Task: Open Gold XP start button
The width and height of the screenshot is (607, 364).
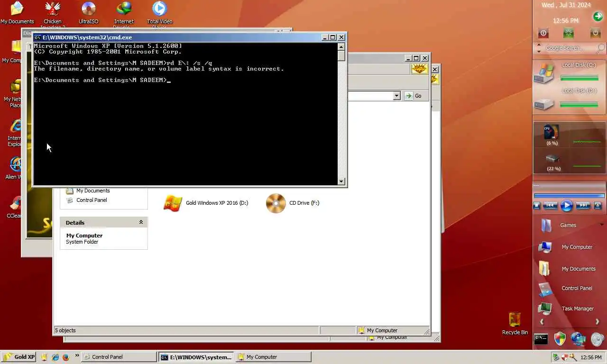Action: tap(18, 357)
